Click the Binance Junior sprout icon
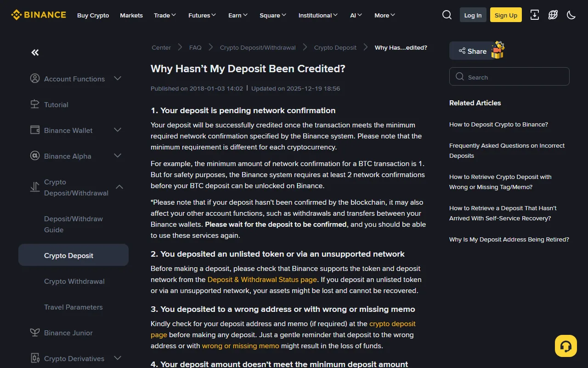 pyautogui.click(x=35, y=332)
